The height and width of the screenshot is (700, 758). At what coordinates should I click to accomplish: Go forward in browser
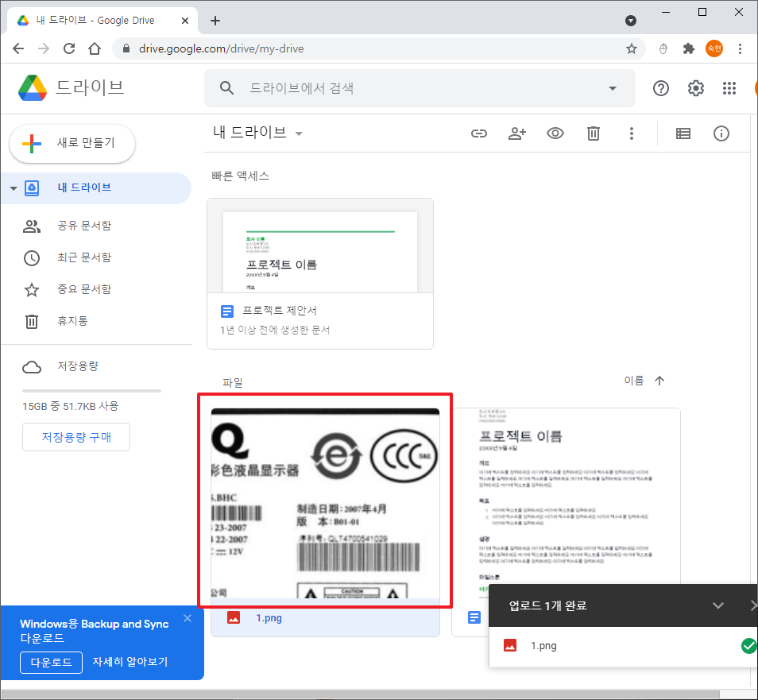pyautogui.click(x=44, y=48)
